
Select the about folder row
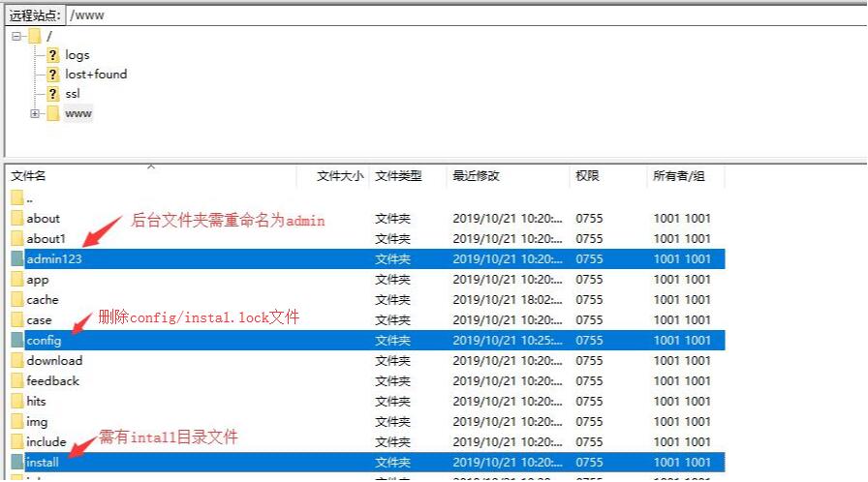coord(367,219)
